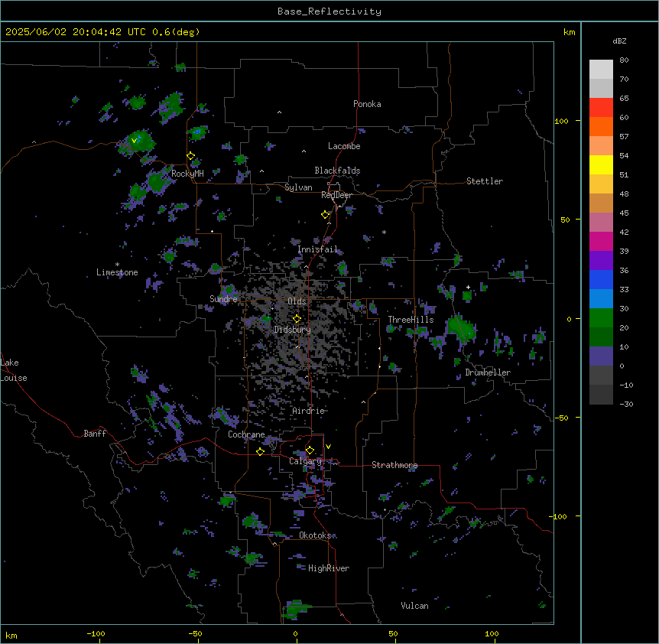659x644 pixels.
Task: Select the yellow diamond marker south of RedDeer
Action: (326, 215)
